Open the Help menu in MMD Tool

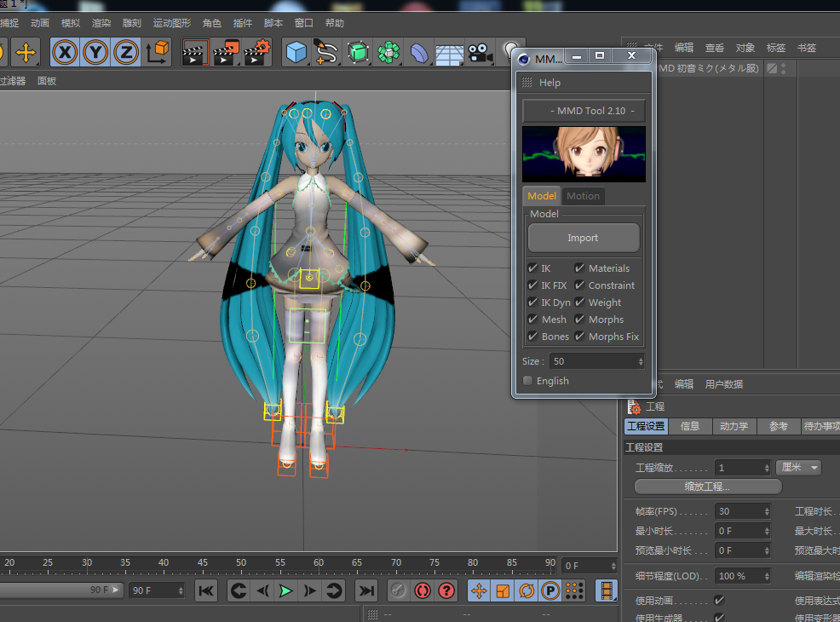click(x=549, y=83)
